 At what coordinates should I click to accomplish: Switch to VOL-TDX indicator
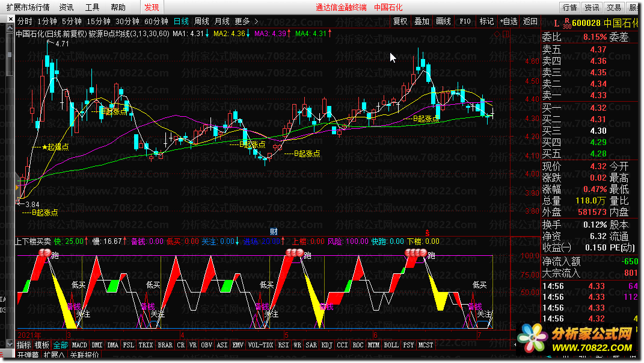pos(261,346)
